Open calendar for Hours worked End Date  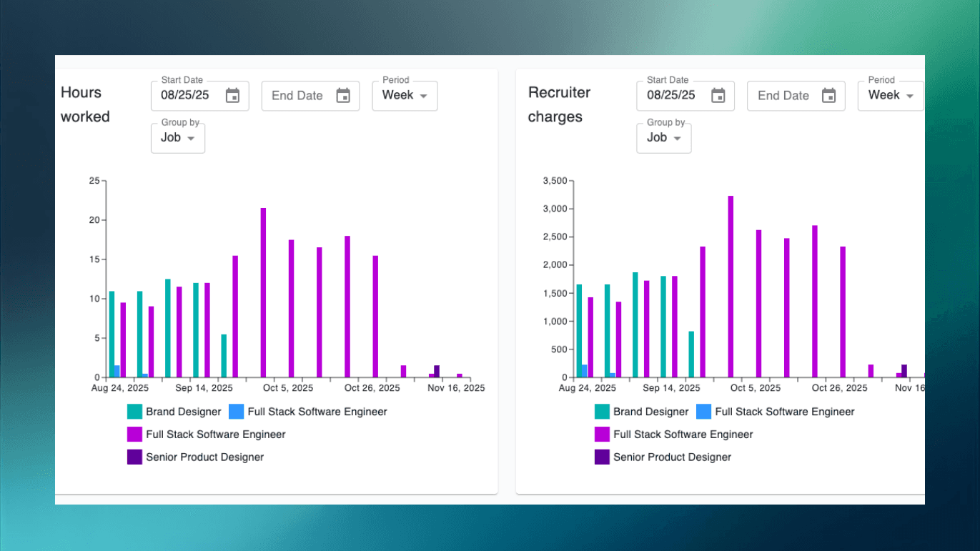coord(343,96)
